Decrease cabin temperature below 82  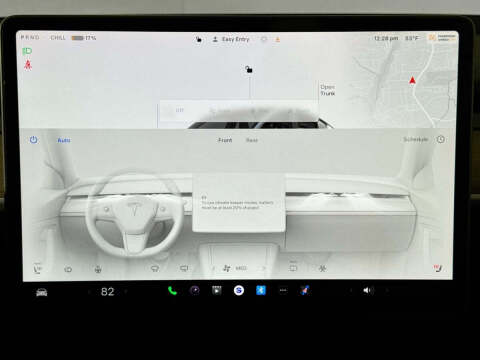coord(89,292)
